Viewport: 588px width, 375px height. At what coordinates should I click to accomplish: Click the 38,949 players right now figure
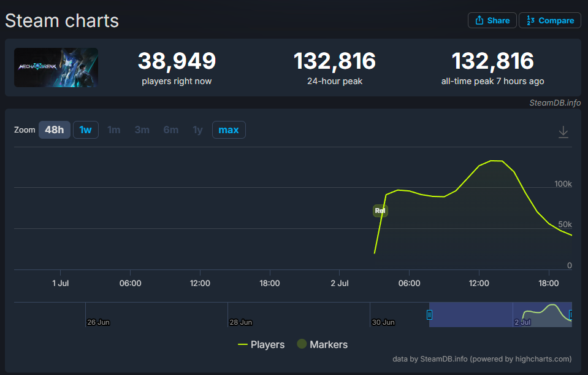click(x=177, y=61)
